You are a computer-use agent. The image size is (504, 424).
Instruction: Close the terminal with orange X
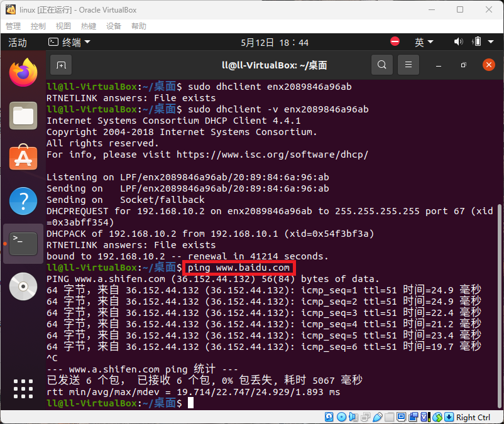[488, 65]
